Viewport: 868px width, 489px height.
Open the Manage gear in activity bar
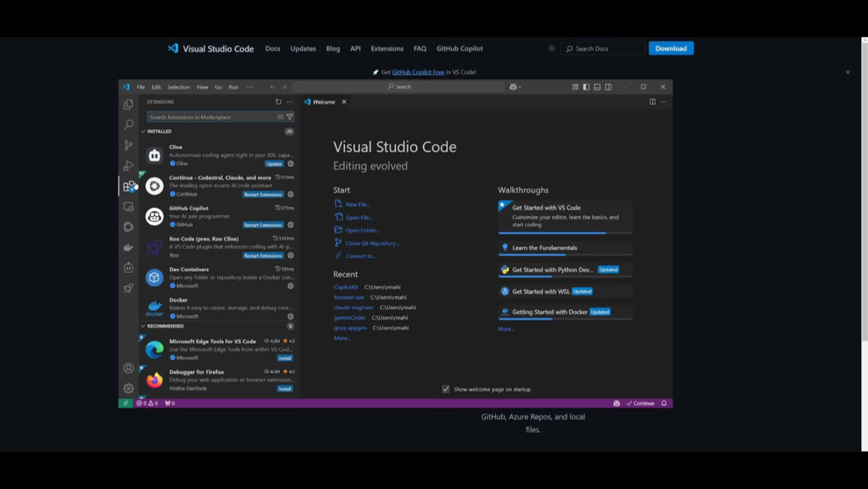click(128, 388)
